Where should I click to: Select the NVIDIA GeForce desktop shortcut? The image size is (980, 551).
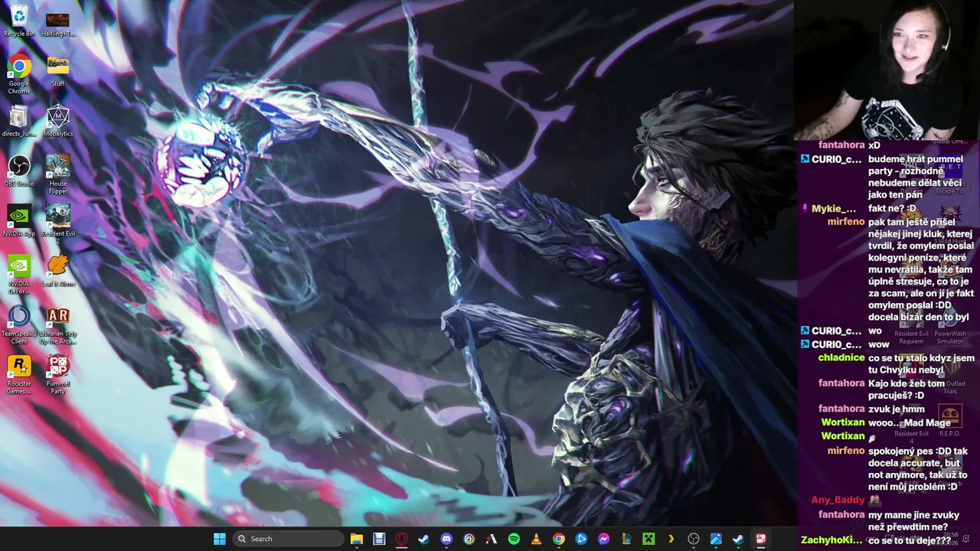pyautogui.click(x=19, y=274)
